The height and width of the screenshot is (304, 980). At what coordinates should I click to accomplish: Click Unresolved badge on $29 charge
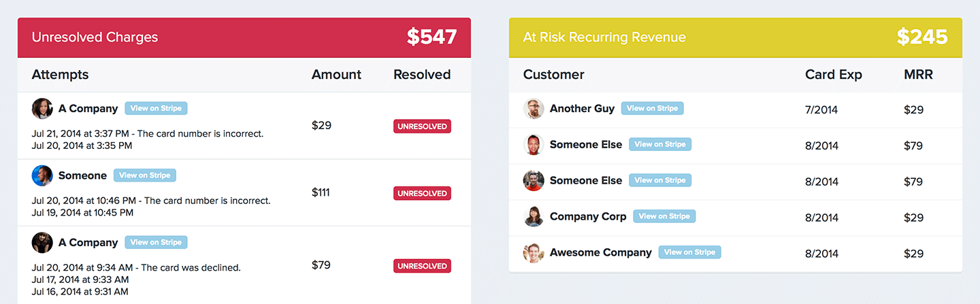coord(422,126)
